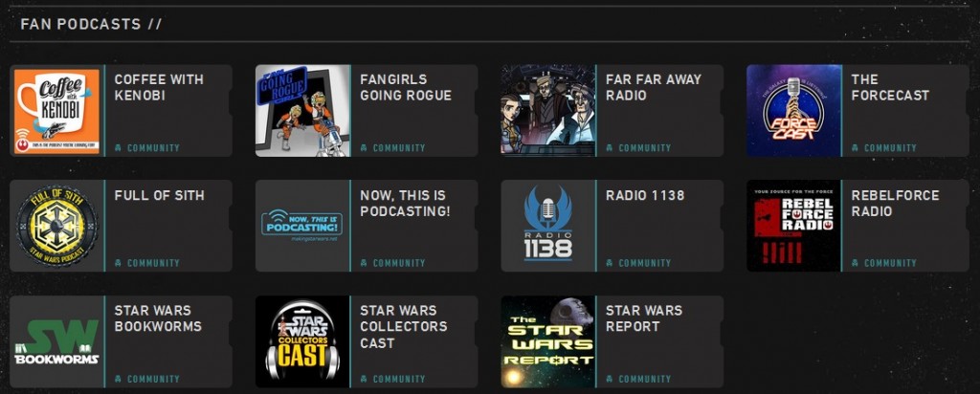Open Radio 1138 microphone logo
Viewport: 980px width, 394px height.
pyautogui.click(x=548, y=226)
